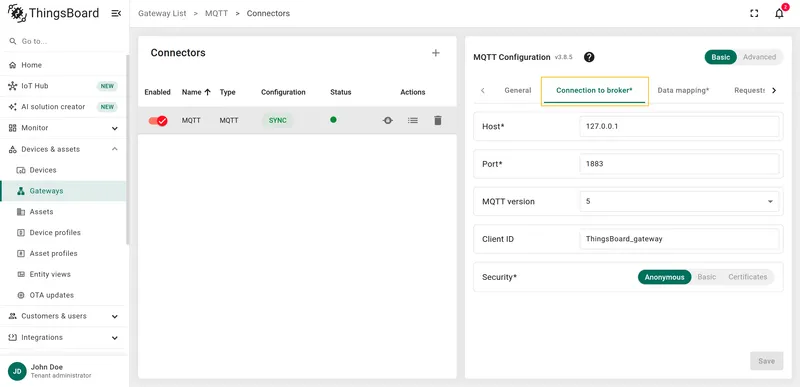Select Anonymous security option
The height and width of the screenshot is (387, 800).
[x=664, y=277]
